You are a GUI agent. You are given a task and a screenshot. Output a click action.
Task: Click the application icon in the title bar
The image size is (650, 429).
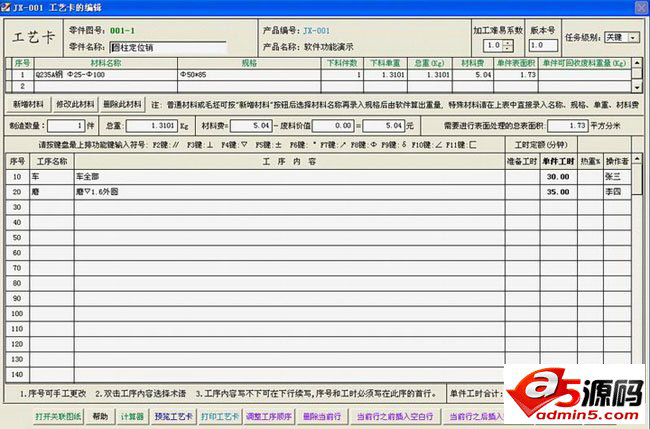coord(5,7)
